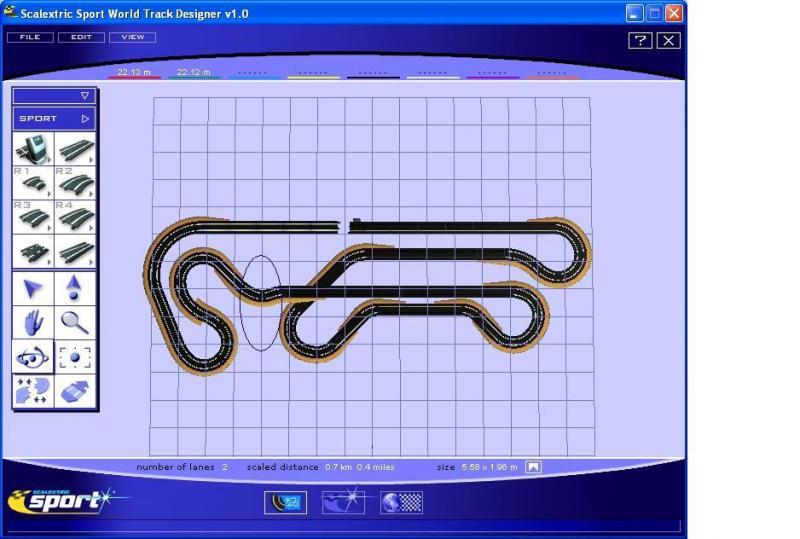This screenshot has height=539, width=800.
Task: Select the R3 curve track piece
Action: 32,218
